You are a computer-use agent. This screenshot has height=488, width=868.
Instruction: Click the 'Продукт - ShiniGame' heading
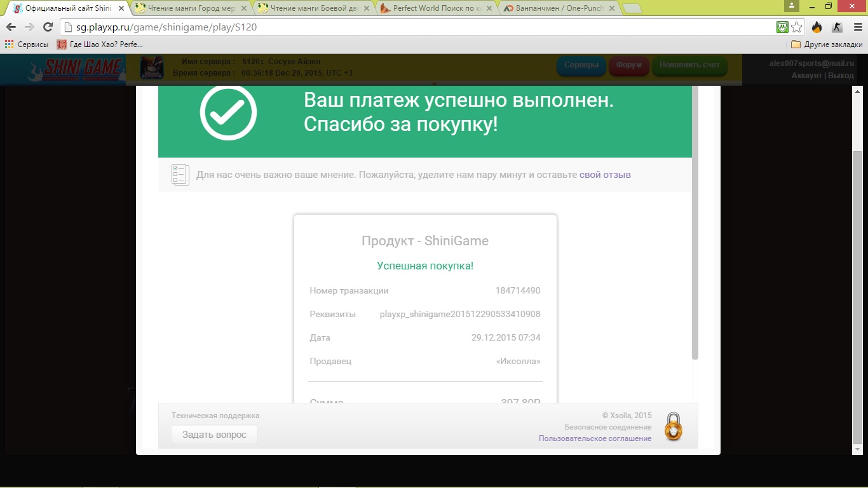pos(425,241)
